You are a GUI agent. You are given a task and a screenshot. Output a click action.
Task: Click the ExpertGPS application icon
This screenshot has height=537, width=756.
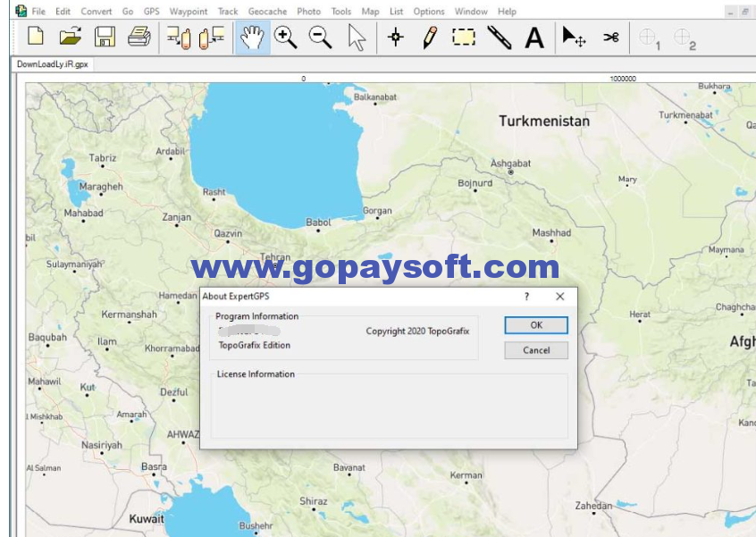pos(21,11)
